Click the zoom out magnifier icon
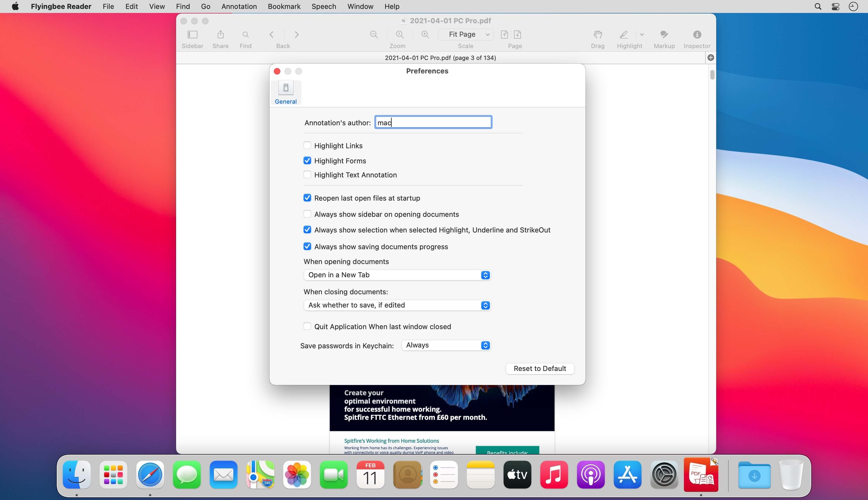The image size is (868, 500). (374, 35)
